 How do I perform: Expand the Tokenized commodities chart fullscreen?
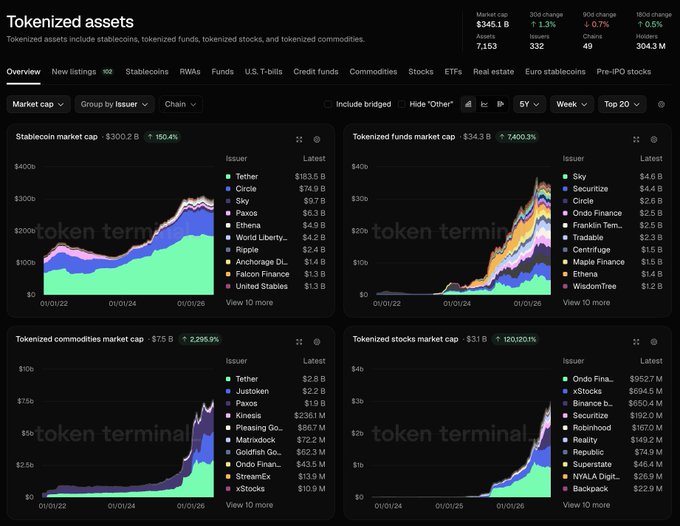[299, 342]
